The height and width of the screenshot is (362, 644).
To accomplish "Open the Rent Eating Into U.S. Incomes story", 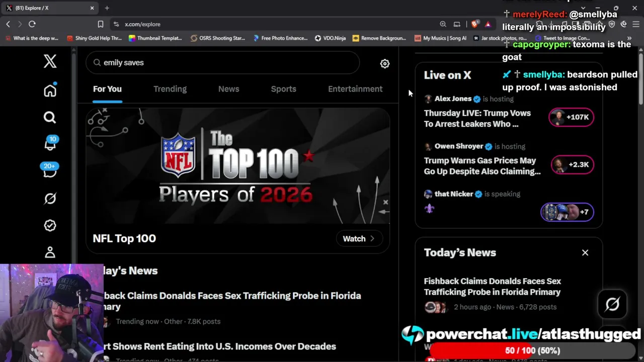I will pyautogui.click(x=220, y=346).
